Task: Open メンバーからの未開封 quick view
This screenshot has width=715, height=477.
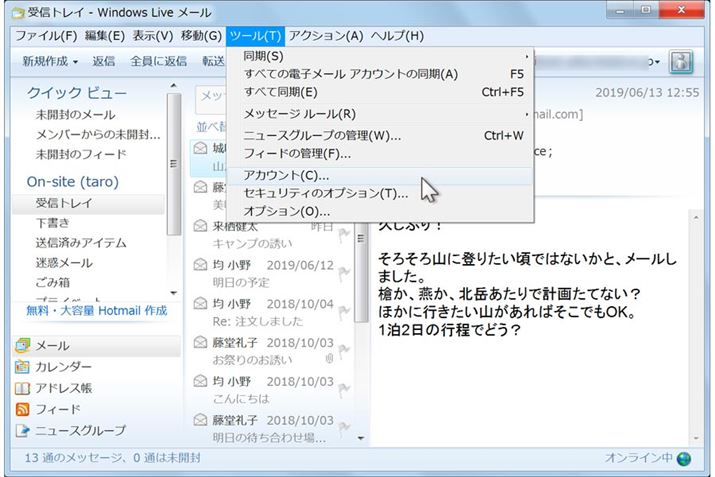Action: (x=98, y=135)
